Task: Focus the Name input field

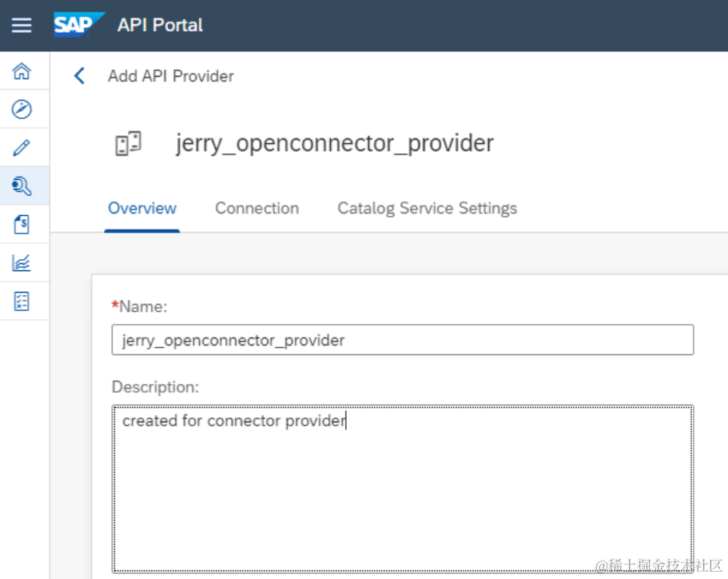Action: click(x=402, y=340)
